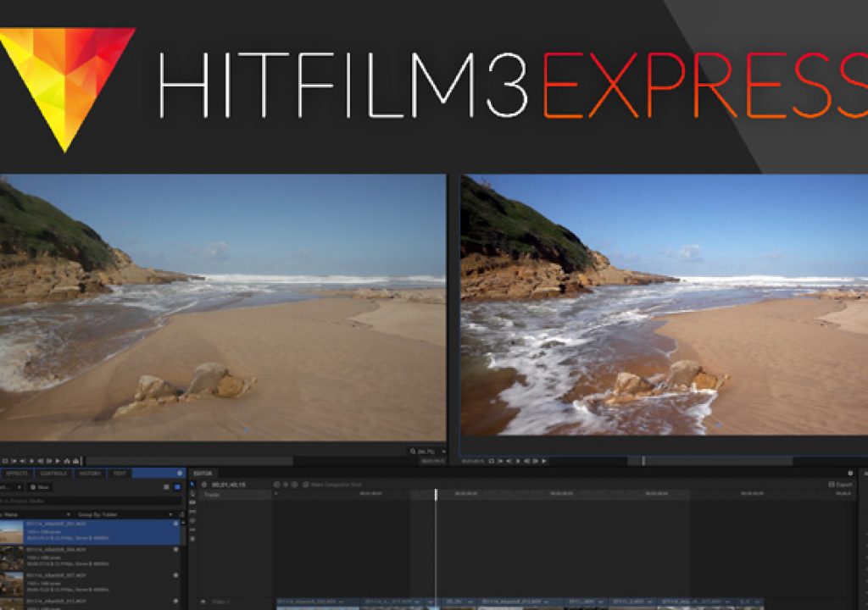Choose second editor tool below selection arrow
This screenshot has width=868, height=610.
(192, 494)
